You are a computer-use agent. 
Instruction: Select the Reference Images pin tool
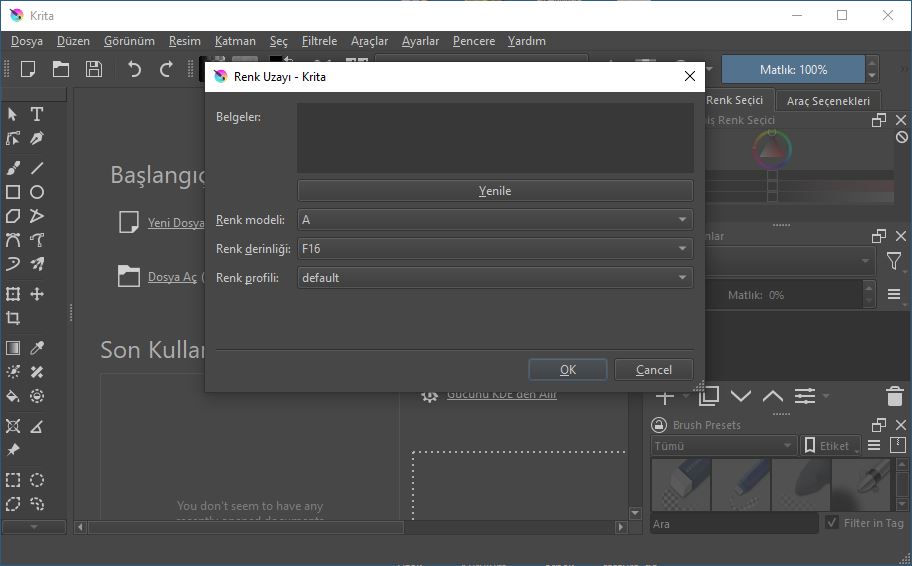[13, 450]
